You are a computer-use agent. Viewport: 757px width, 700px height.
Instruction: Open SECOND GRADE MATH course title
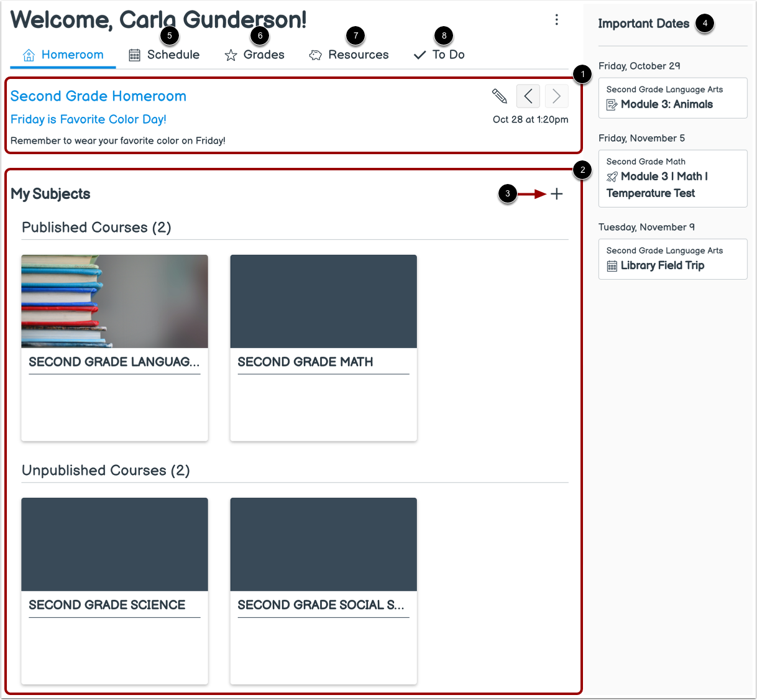[x=305, y=362]
